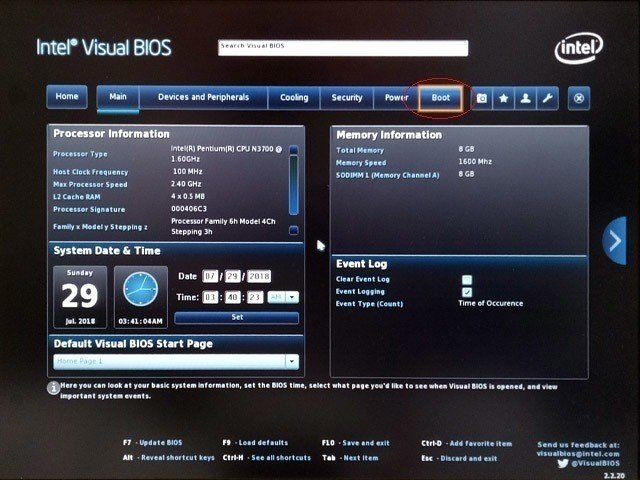Open the user profile icon
Image resolution: width=640 pixels, height=480 pixels.
point(526,98)
